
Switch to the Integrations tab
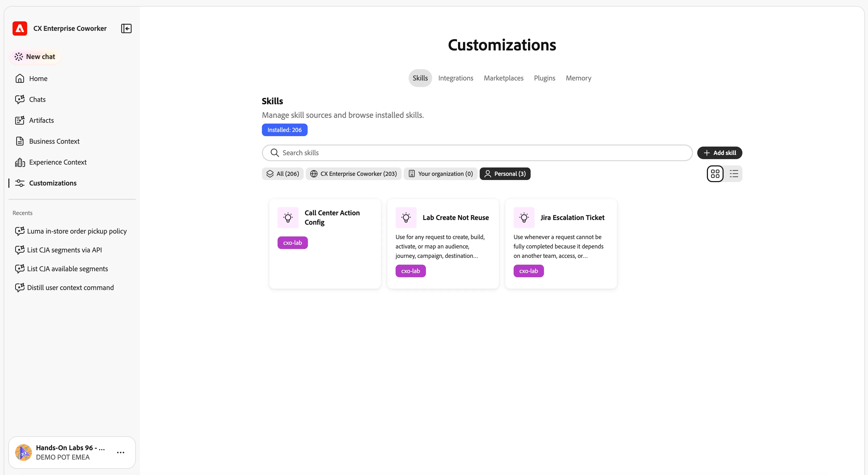tap(456, 78)
